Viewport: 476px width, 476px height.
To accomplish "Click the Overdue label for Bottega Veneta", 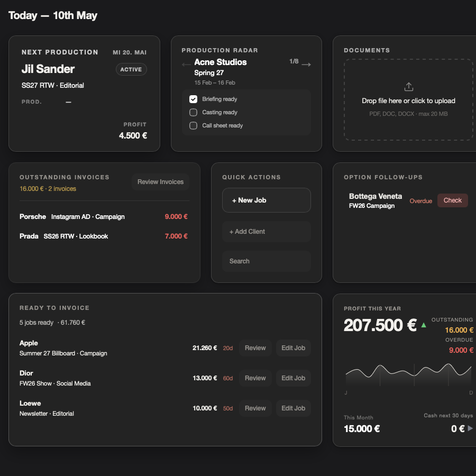I will point(421,201).
